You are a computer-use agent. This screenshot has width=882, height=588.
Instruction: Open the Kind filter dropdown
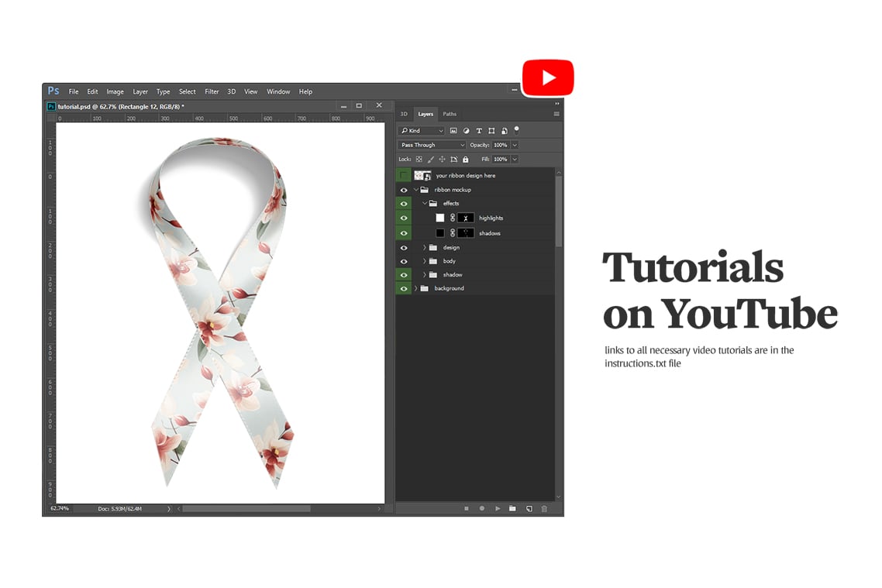coord(422,130)
